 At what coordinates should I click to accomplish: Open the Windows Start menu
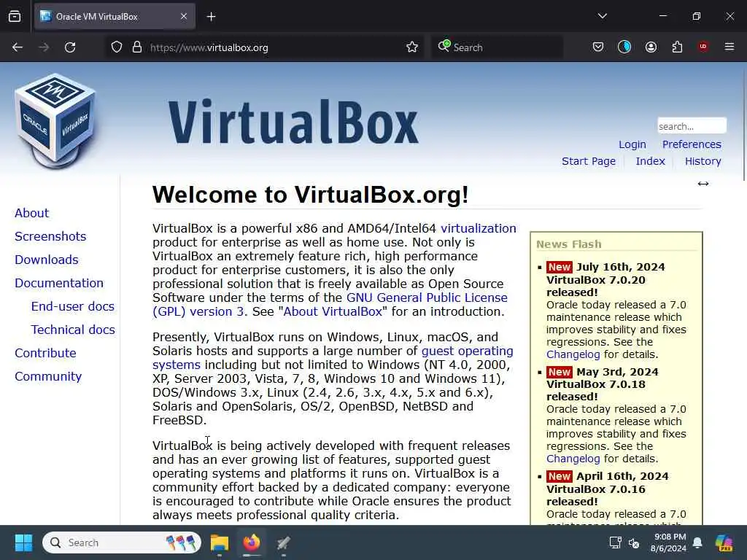(23, 542)
